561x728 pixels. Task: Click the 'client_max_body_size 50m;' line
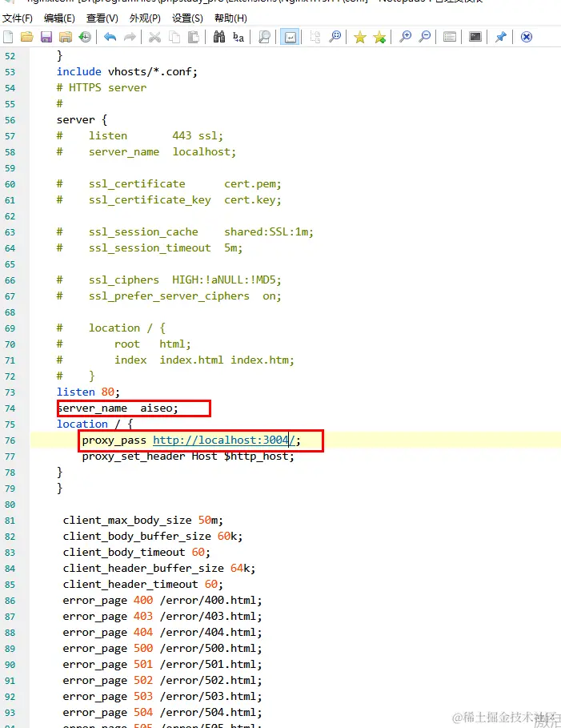(143, 520)
